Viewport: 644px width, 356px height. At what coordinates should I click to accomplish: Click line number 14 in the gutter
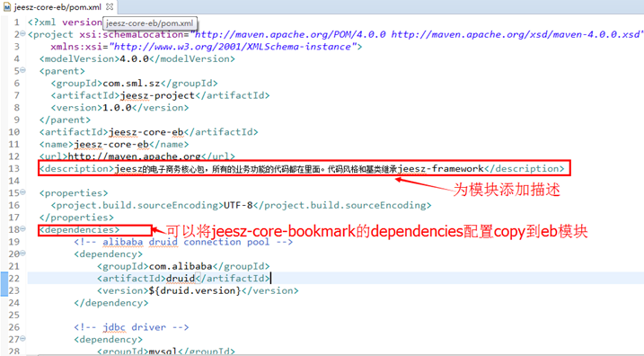(x=13, y=181)
